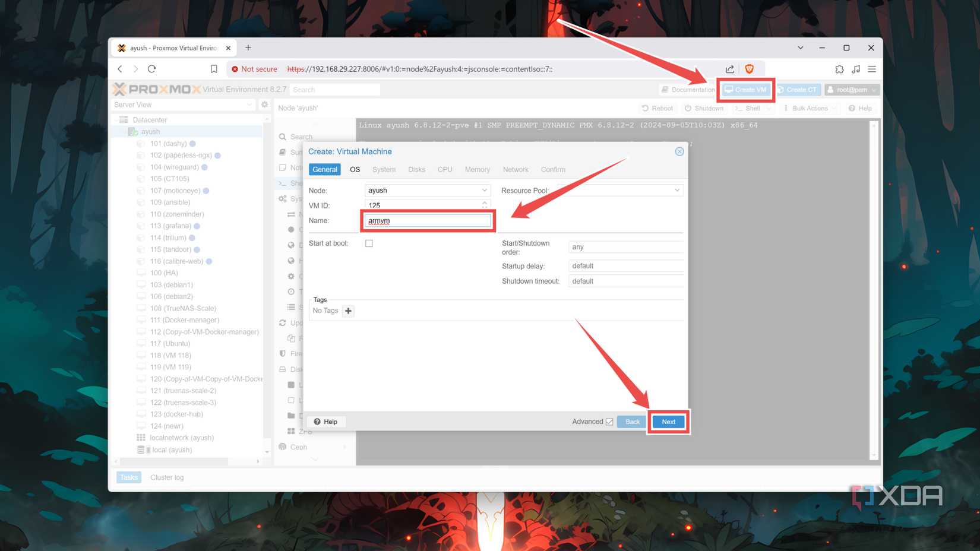980x551 pixels.
Task: Open the Ceph section in node menu
Action: point(298,447)
